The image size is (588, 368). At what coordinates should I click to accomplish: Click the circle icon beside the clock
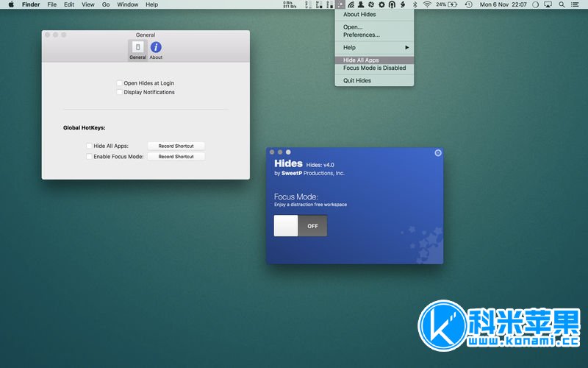click(536, 4)
